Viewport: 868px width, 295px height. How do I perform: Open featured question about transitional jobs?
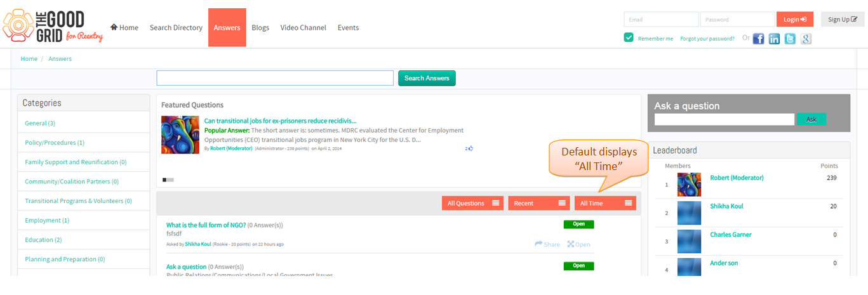[280, 121]
